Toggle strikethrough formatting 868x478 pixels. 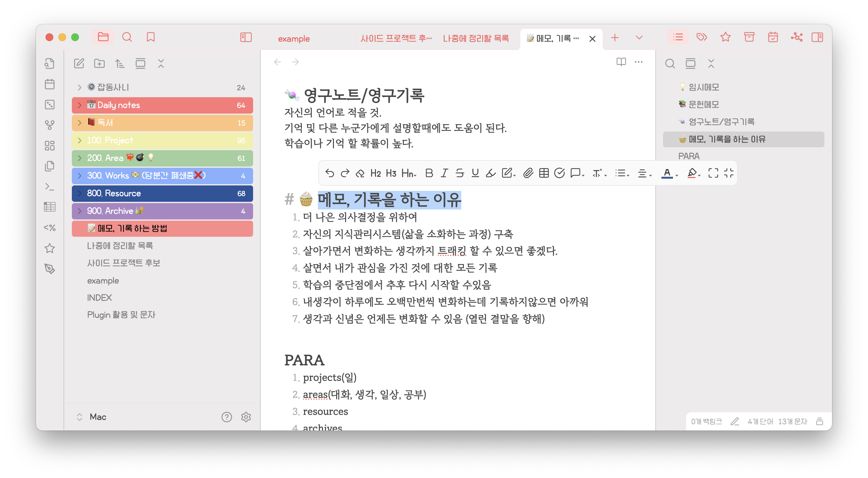pos(460,173)
